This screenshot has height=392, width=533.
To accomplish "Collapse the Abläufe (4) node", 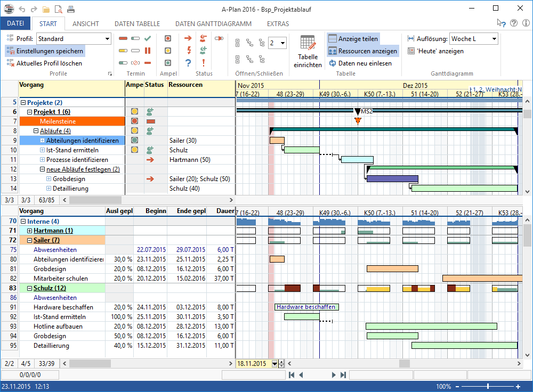I will [x=36, y=131].
